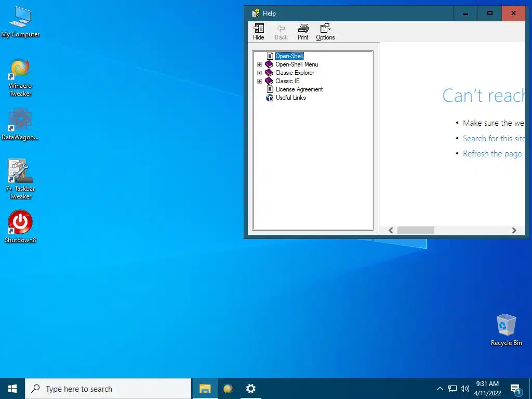The width and height of the screenshot is (532, 399).
Task: Select the Shutdown8 desktop shortcut
Action: tap(20, 227)
